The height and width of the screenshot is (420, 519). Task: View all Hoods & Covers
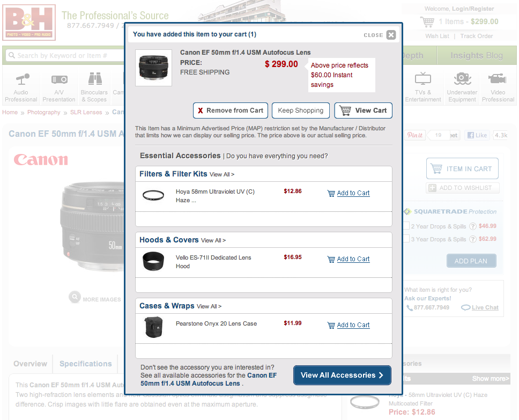point(213,240)
